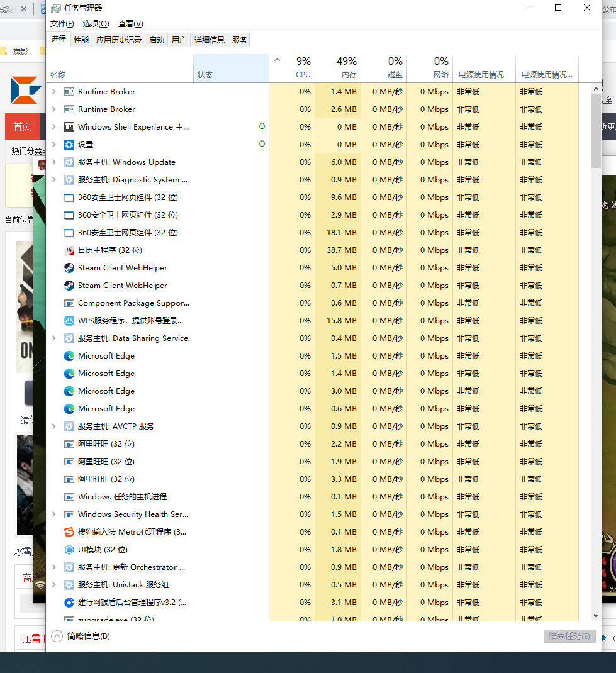Collapse to 简略信息 view
616x673 pixels.
click(81, 636)
